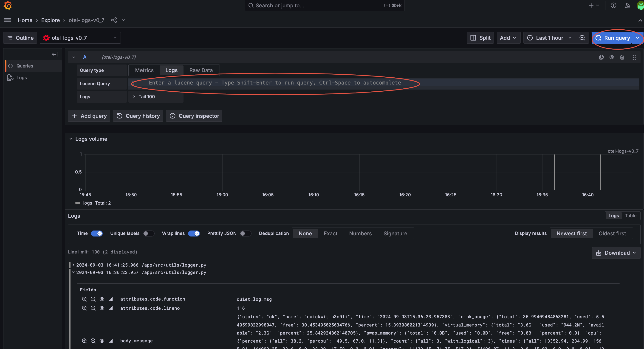Open the help question mark icon
This screenshot has width=644, height=349.
tap(613, 6)
